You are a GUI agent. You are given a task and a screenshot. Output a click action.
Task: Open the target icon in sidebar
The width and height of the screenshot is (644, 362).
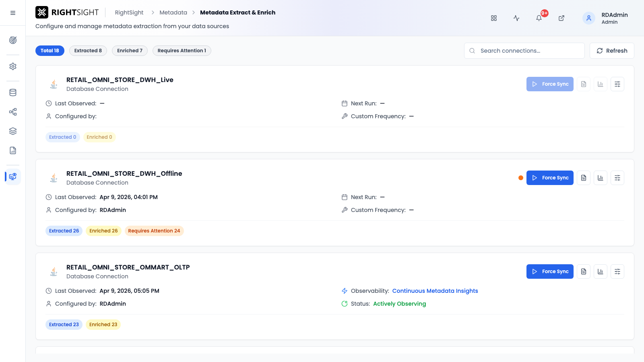(13, 40)
